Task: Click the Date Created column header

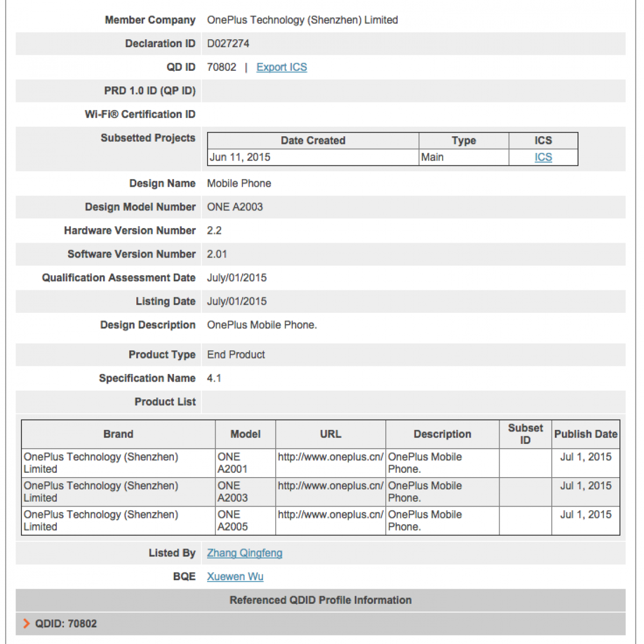Action: 313,141
